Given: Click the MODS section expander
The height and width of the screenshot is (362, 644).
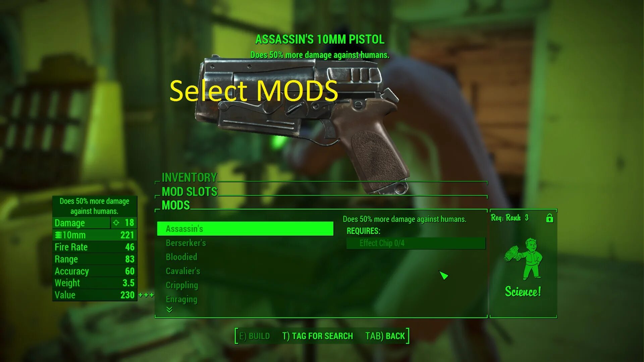Looking at the screenshot, I should 176,204.
